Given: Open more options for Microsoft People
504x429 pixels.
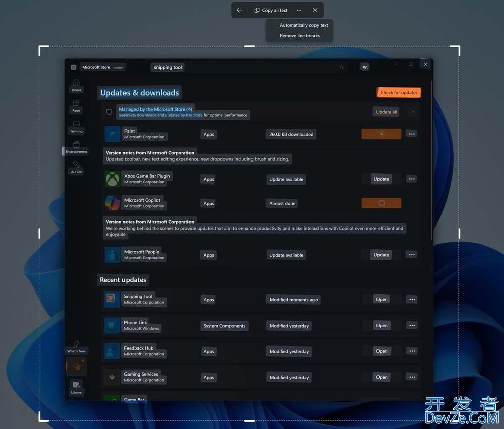Looking at the screenshot, I should (x=412, y=255).
